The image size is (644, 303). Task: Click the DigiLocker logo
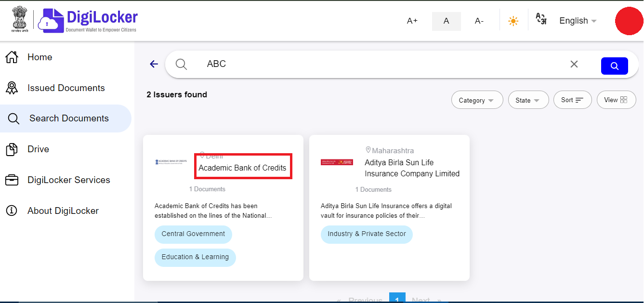[x=87, y=20]
